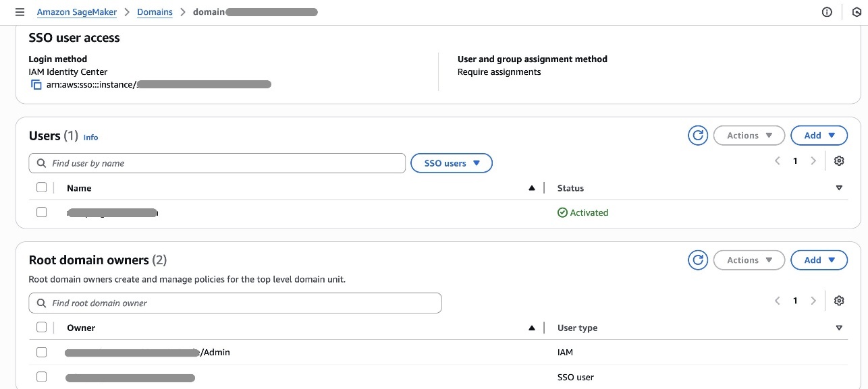The image size is (868, 389).
Task: Refresh the Users table
Action: (x=698, y=136)
